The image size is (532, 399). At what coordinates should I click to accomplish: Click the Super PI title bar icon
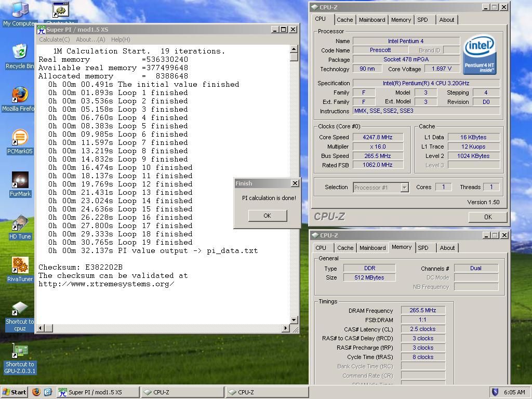[42, 30]
